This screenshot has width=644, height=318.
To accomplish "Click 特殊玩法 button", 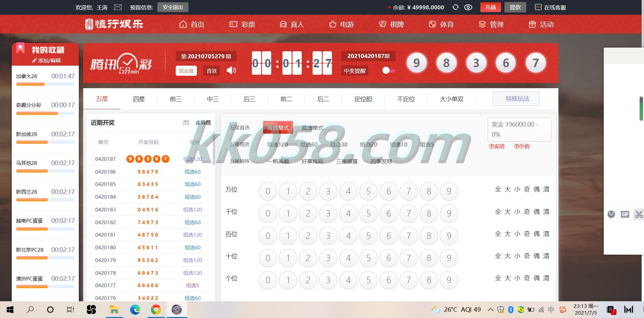I will coord(516,99).
